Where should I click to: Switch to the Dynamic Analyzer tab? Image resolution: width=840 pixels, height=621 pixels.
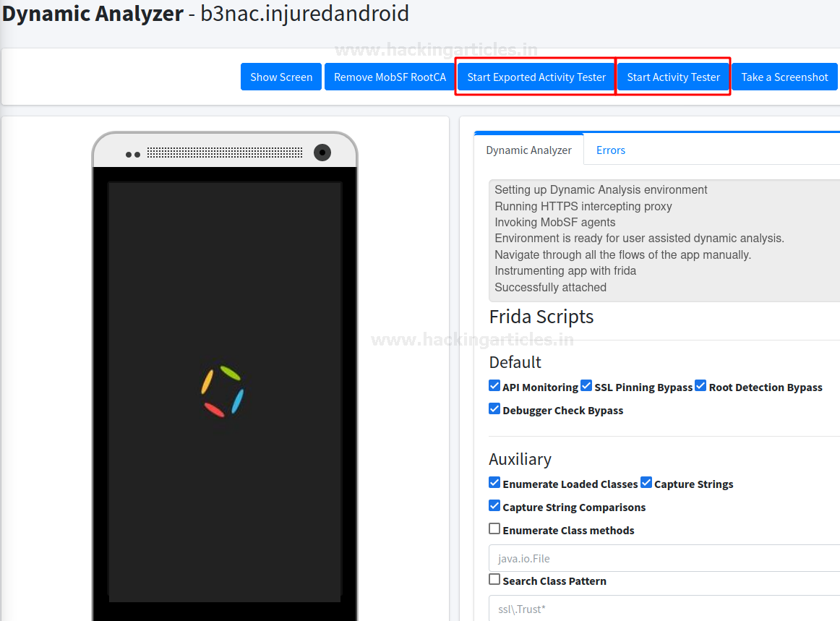[528, 150]
